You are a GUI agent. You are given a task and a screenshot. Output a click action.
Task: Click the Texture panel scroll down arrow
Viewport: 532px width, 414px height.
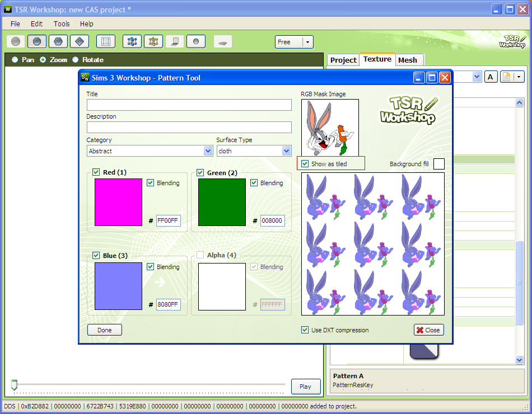pyautogui.click(x=520, y=360)
